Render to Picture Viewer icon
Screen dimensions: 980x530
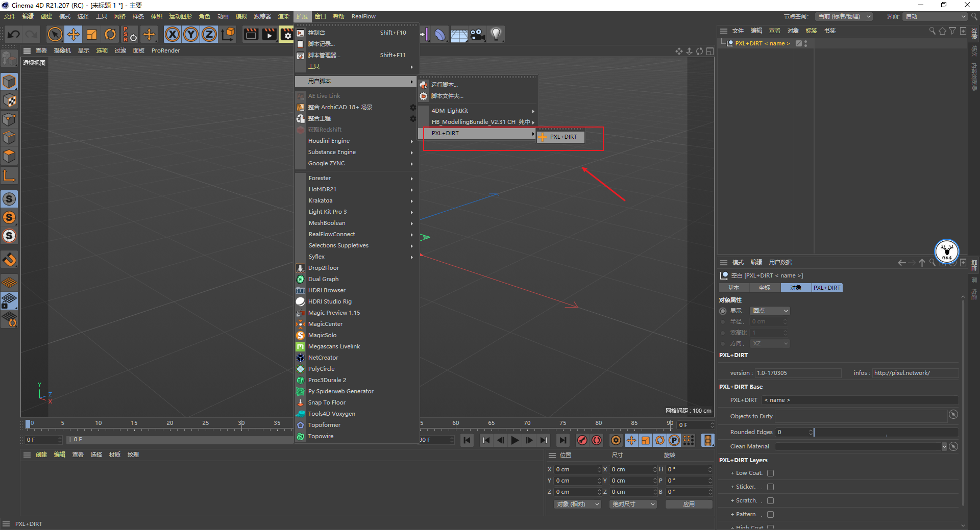(269, 34)
